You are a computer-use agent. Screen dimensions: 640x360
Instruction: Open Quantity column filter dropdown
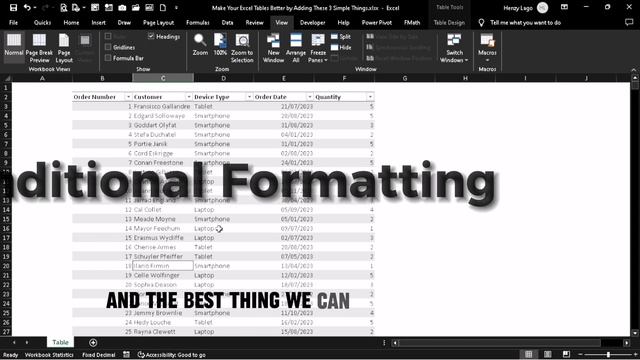pos(370,97)
